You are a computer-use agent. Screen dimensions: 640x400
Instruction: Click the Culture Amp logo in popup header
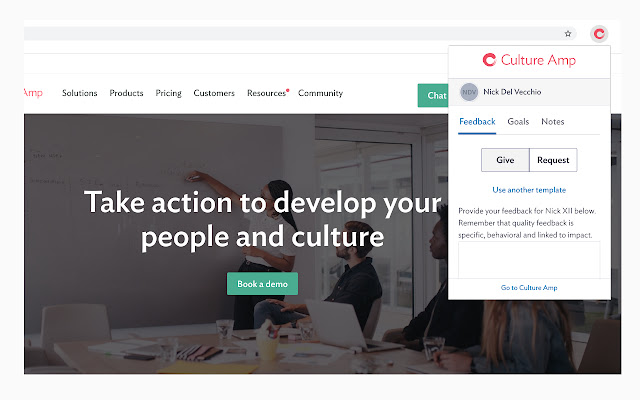(x=529, y=60)
